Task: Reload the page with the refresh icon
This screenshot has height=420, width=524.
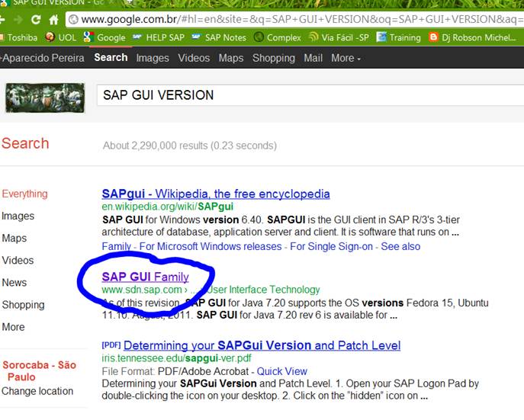Action: click(36, 20)
